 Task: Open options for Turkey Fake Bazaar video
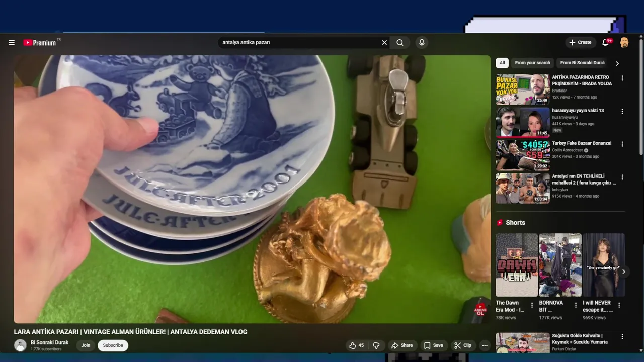pyautogui.click(x=622, y=144)
